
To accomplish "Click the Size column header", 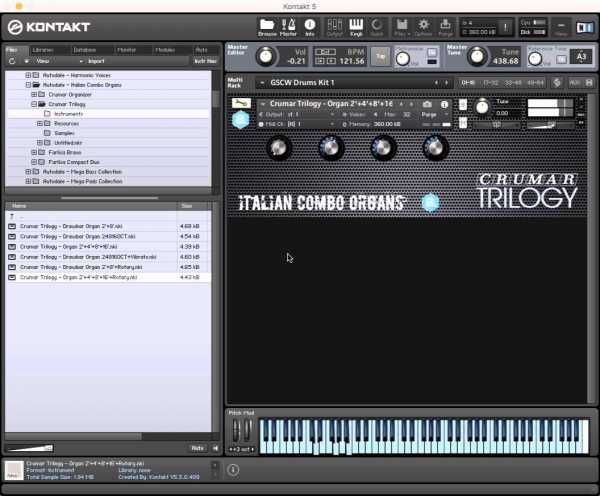I will [x=193, y=206].
